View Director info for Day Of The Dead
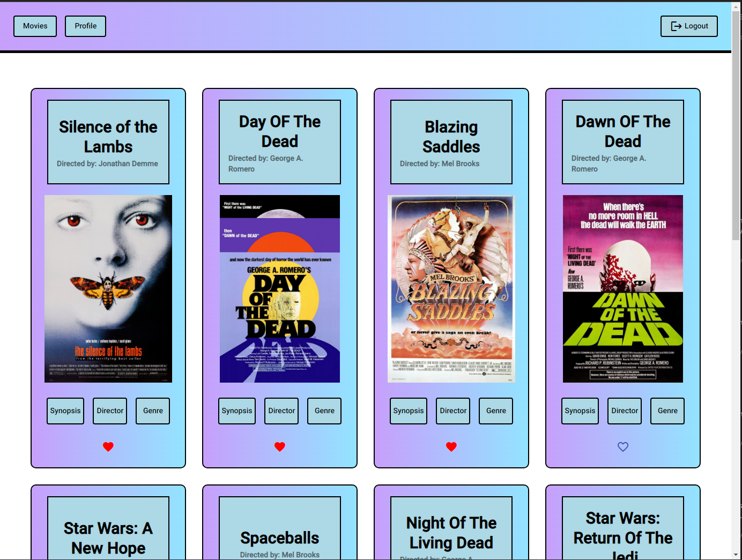 pos(281,411)
